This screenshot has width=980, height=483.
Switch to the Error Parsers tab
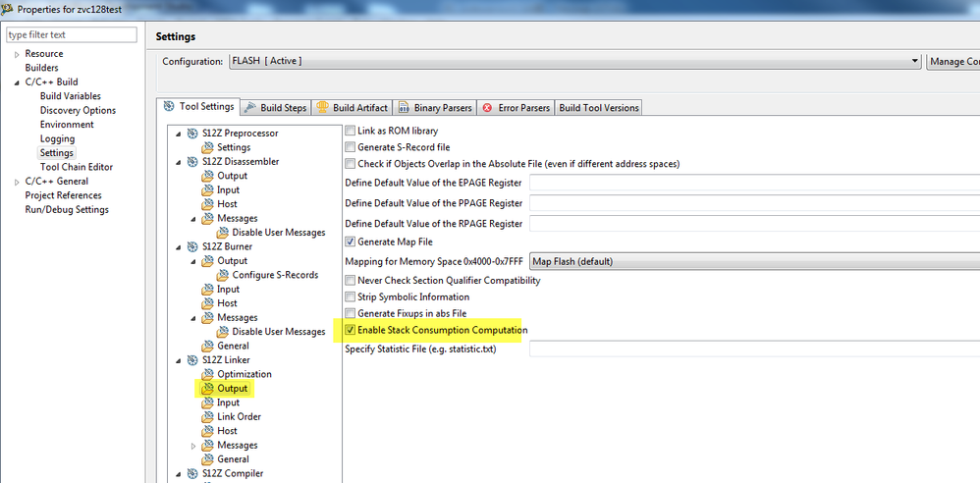click(x=517, y=107)
